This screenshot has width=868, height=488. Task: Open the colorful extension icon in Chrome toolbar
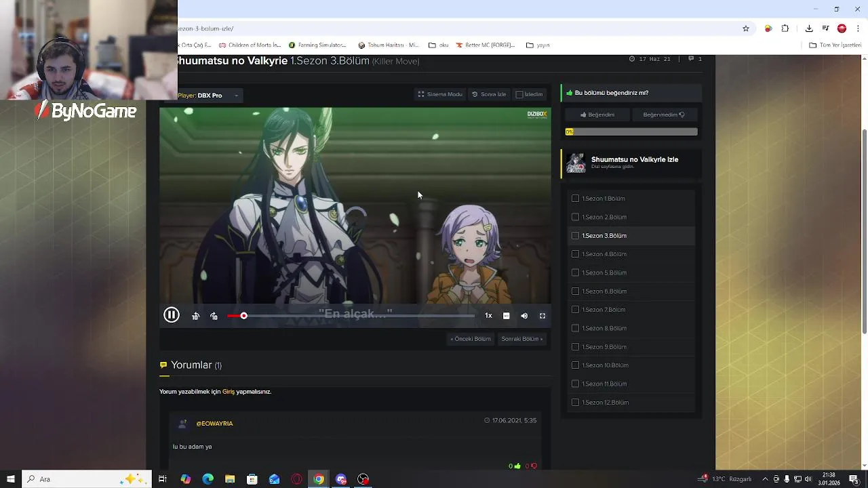pyautogui.click(x=768, y=28)
